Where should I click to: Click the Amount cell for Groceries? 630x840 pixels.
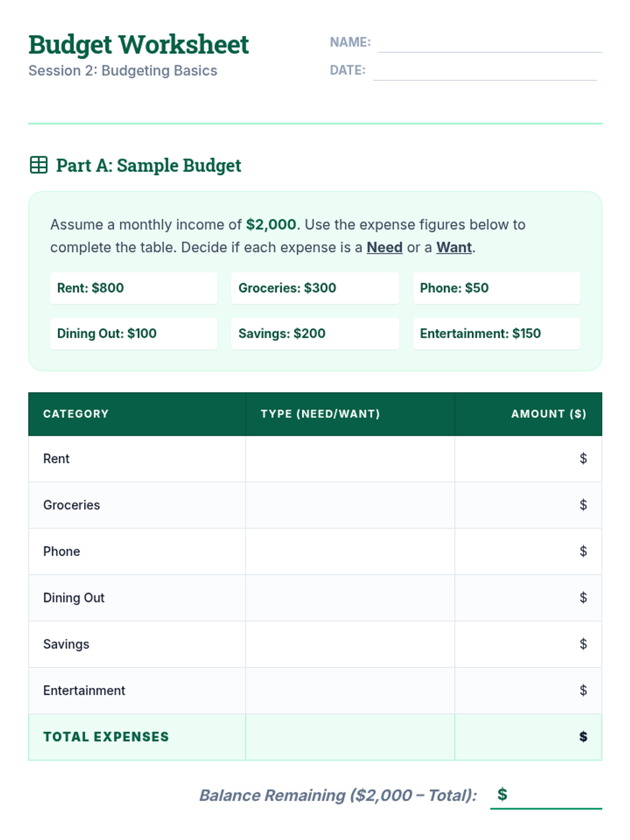click(x=528, y=505)
